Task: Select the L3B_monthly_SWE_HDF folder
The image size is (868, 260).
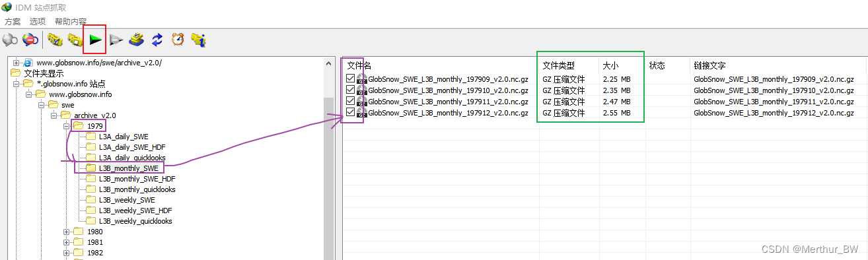Action: (x=137, y=179)
